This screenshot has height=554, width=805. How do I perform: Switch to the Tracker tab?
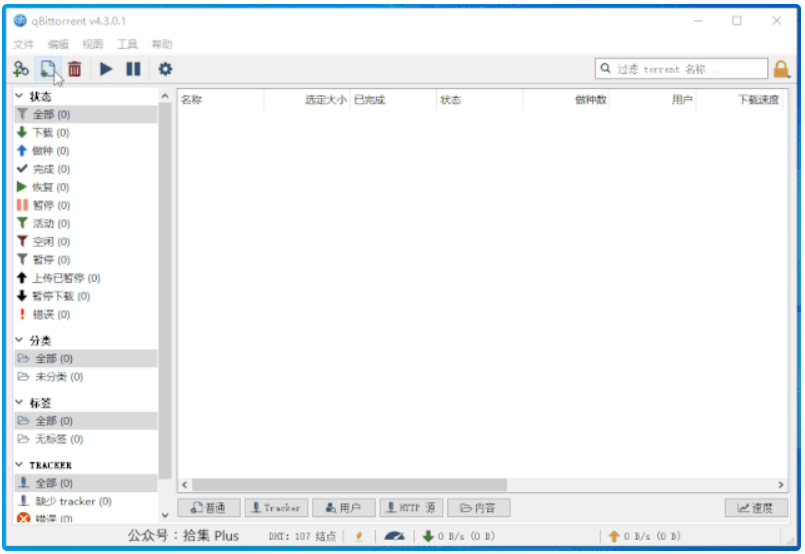pos(276,508)
